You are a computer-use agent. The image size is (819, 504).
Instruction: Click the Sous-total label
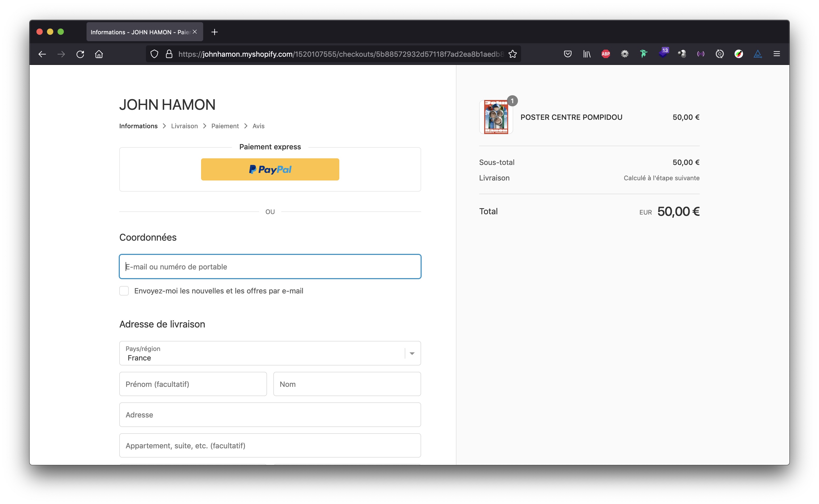click(497, 162)
